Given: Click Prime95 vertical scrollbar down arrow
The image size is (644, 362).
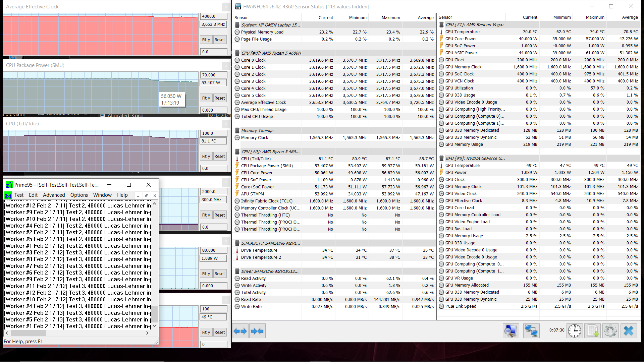Looking at the screenshot, I should pos(154,326).
